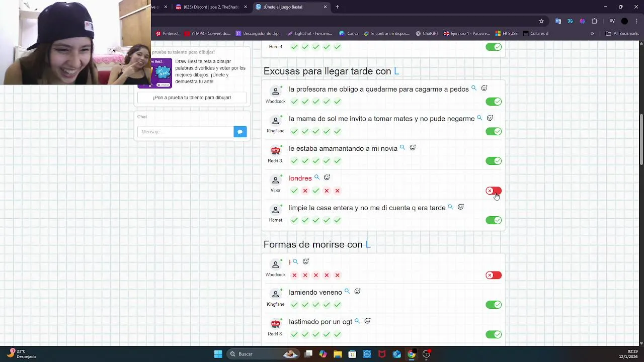
Task: Search 'le estaba amamantando a mi novia' magnifier
Action: coord(402,148)
